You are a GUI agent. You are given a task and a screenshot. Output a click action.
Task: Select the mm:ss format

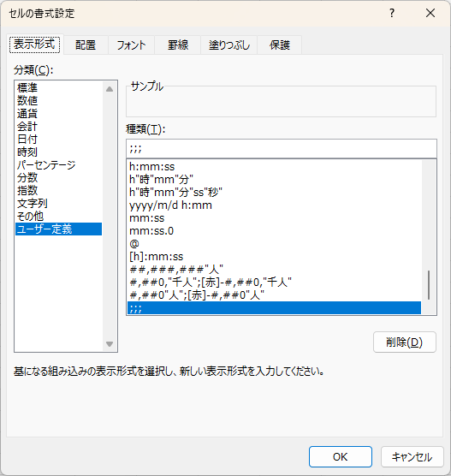click(x=275, y=218)
